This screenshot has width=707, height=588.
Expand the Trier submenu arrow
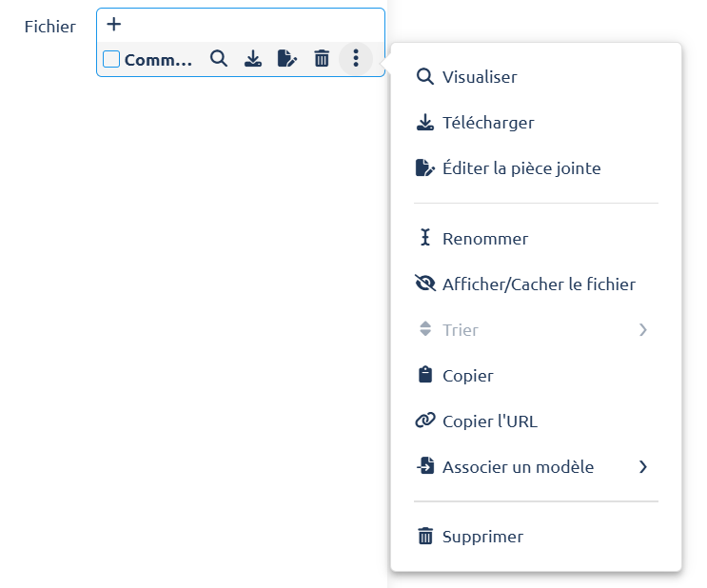643,330
